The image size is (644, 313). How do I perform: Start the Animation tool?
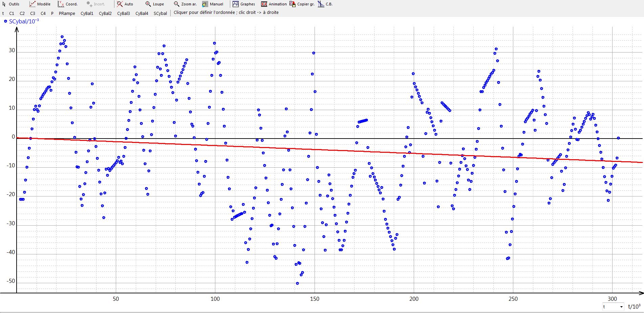[274, 4]
